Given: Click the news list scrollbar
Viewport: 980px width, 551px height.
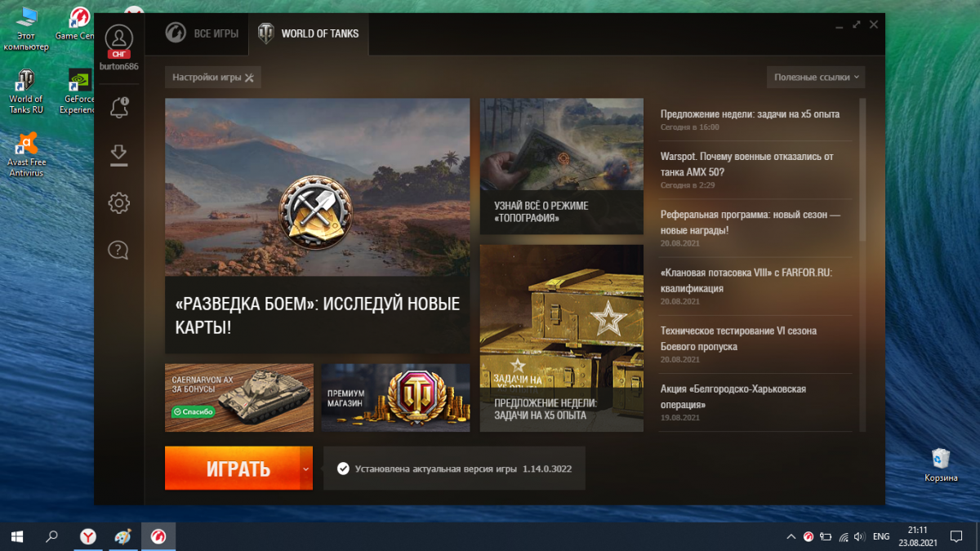Looking at the screenshot, I should coord(862,171).
